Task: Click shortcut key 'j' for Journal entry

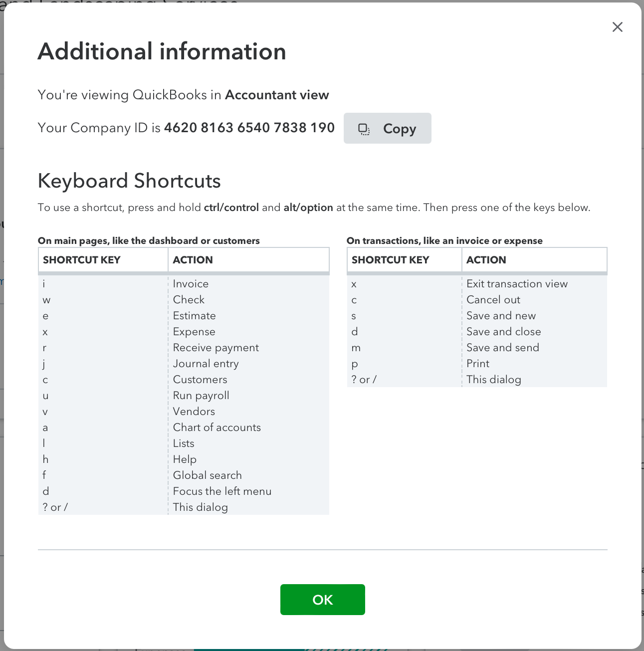Action: click(44, 364)
